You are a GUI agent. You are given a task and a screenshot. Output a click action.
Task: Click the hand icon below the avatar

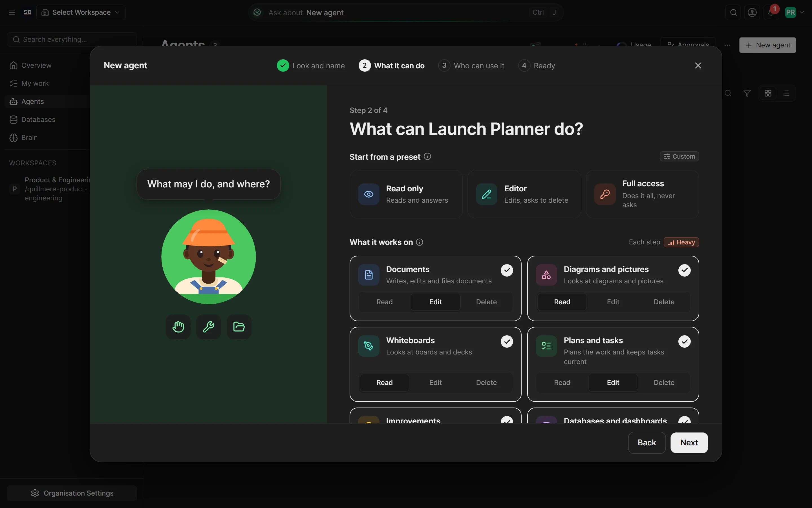click(178, 327)
